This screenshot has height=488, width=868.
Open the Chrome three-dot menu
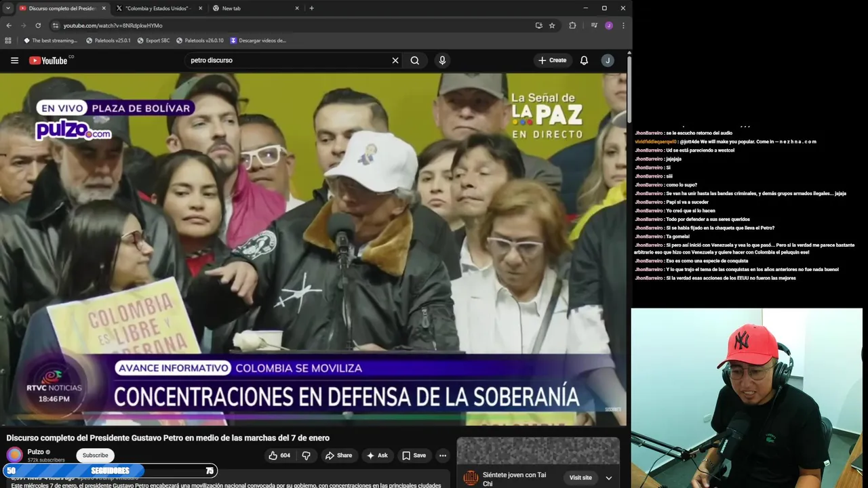click(623, 26)
